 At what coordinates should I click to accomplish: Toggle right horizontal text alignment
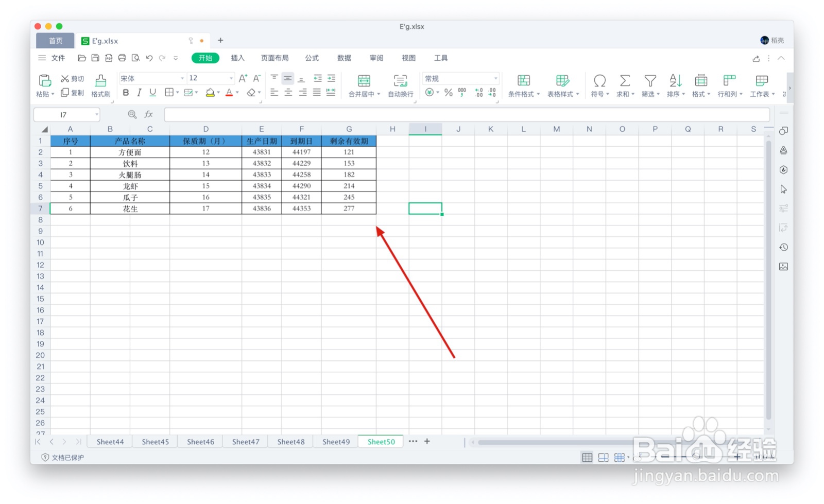coord(303,93)
